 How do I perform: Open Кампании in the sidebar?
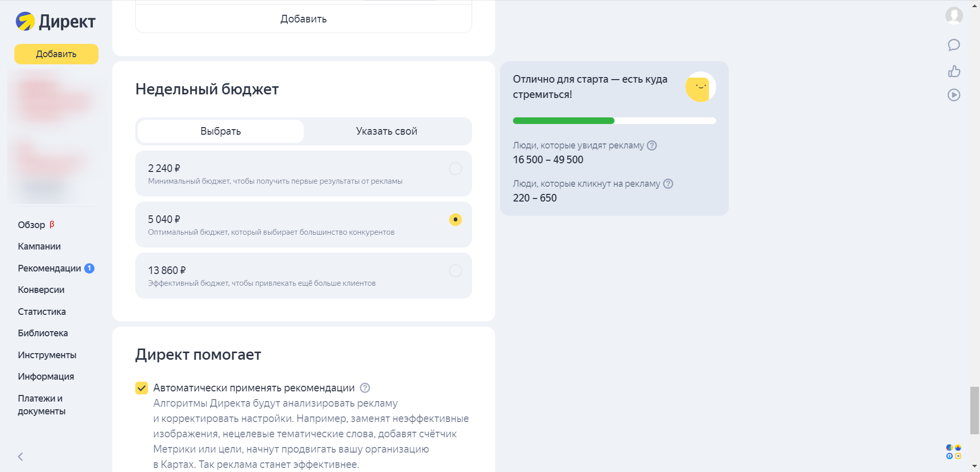tap(39, 246)
